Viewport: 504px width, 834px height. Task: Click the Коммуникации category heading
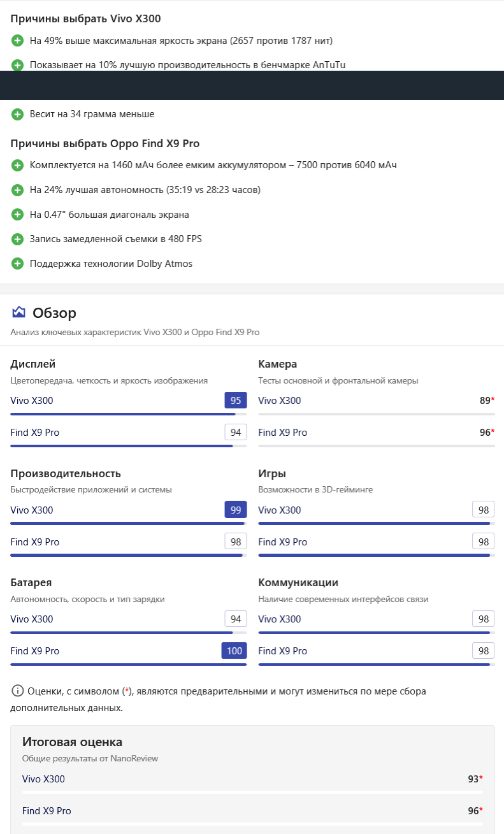(298, 583)
